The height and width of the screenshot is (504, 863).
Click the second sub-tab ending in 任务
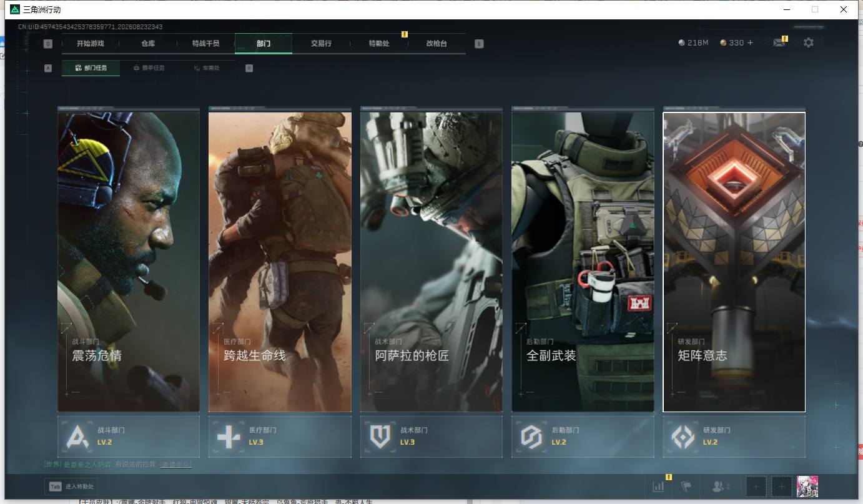tap(149, 67)
